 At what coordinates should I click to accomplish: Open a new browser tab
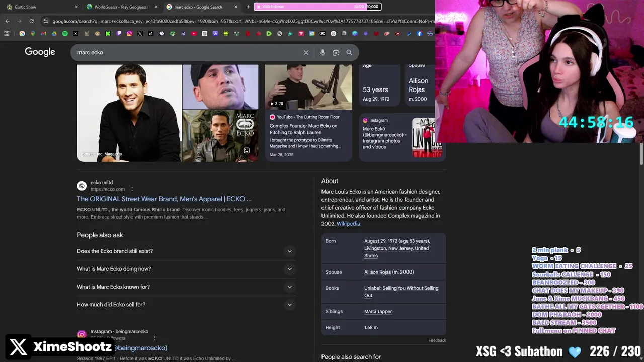tap(248, 7)
